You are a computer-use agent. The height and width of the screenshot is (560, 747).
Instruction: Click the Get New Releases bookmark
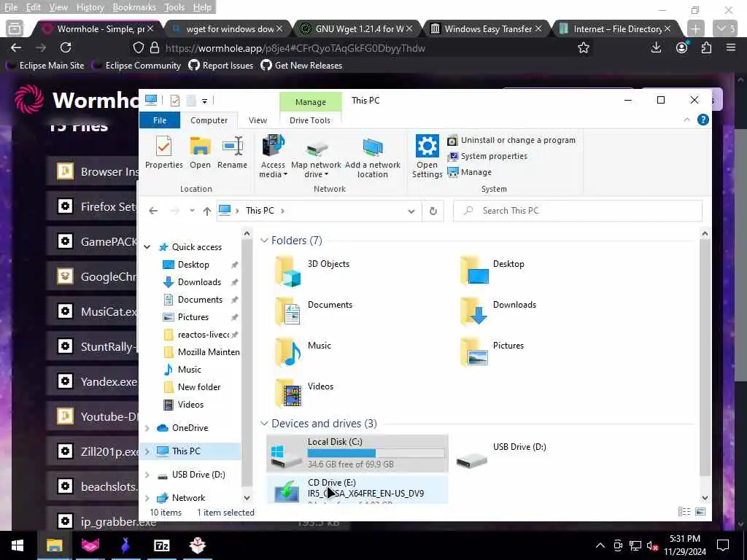pos(302,65)
